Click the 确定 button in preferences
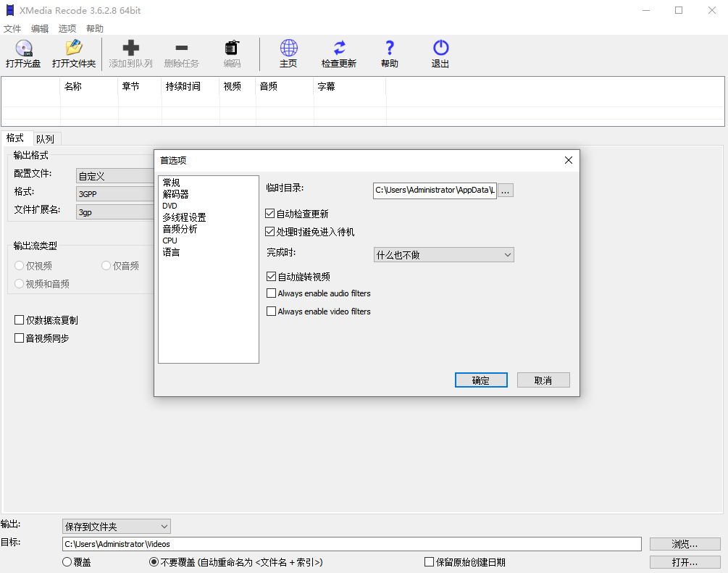The image size is (728, 573). click(x=481, y=380)
